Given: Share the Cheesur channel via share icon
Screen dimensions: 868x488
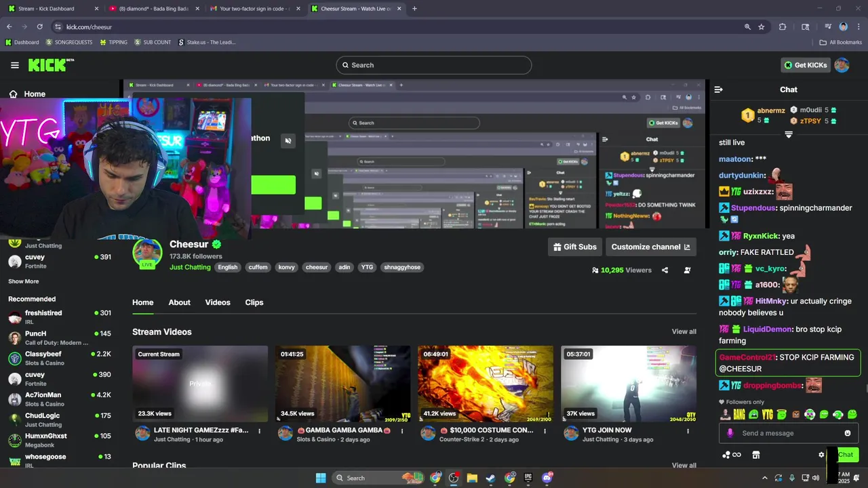Looking at the screenshot, I should click(665, 270).
